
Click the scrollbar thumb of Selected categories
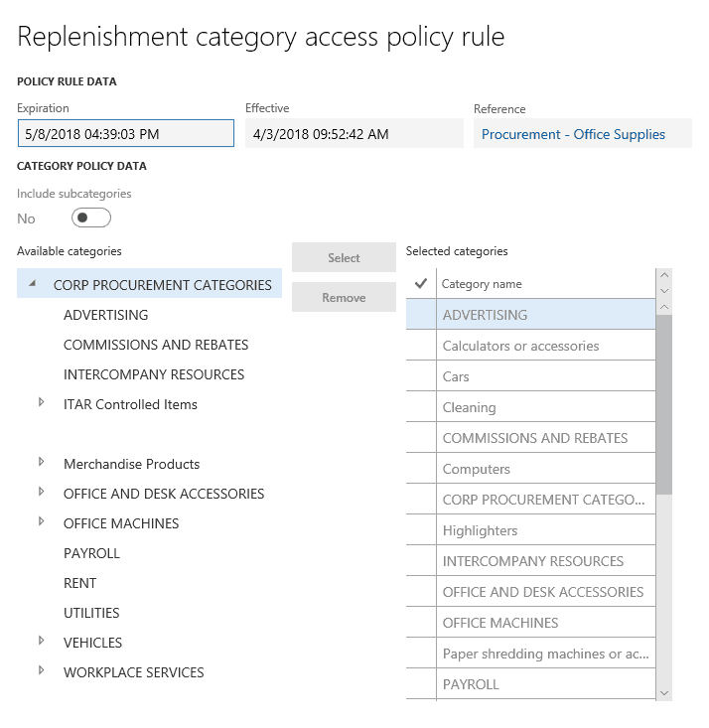pos(664,404)
